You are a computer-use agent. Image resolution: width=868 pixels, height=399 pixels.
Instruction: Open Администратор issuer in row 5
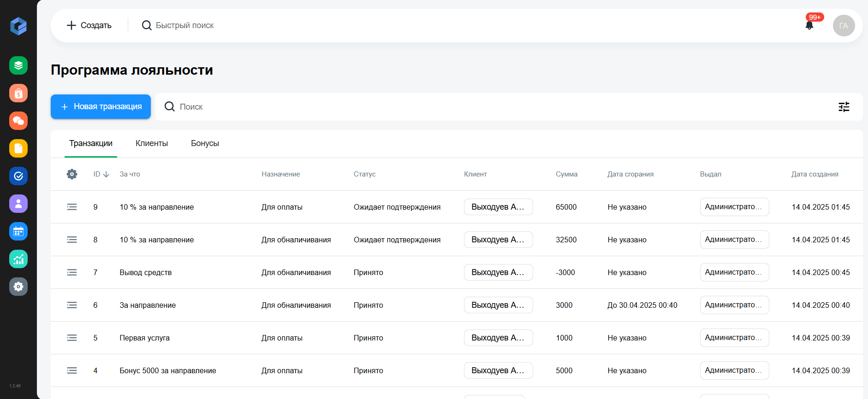(734, 338)
